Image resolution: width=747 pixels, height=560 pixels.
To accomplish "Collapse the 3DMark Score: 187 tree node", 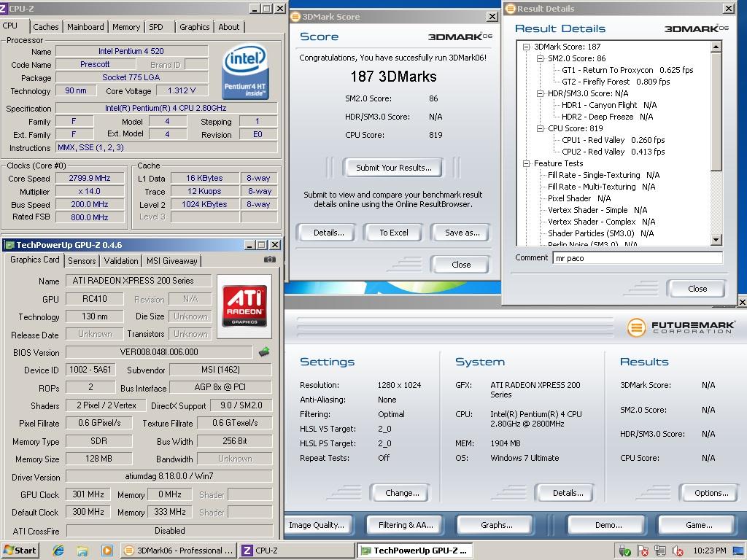I will pos(526,47).
